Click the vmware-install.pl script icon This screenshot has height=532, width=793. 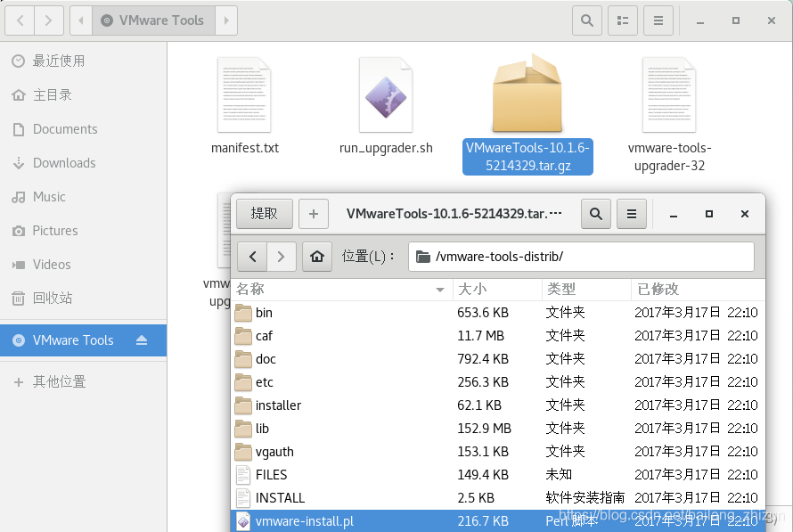pos(243,521)
